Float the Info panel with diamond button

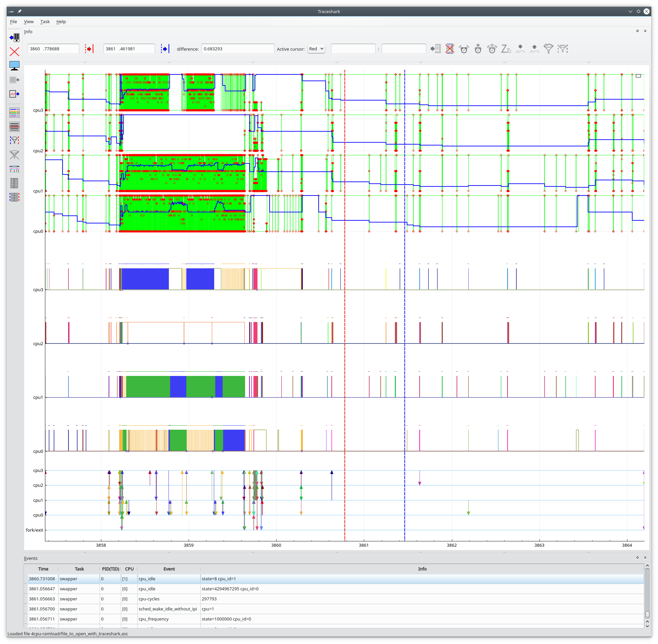[x=637, y=31]
